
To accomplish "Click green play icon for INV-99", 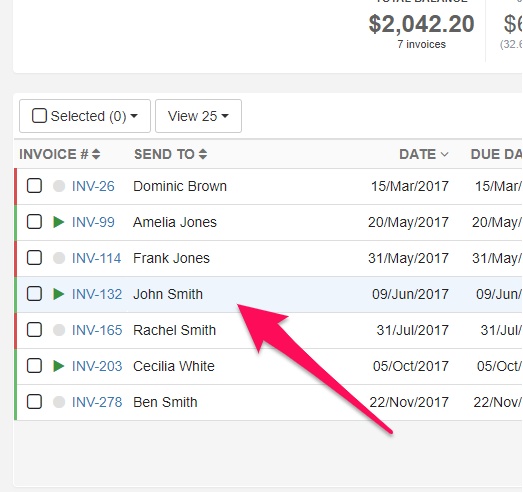I will [58, 222].
